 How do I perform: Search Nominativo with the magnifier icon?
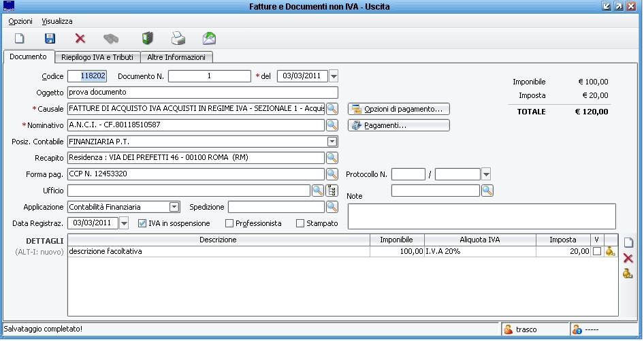(x=332, y=125)
